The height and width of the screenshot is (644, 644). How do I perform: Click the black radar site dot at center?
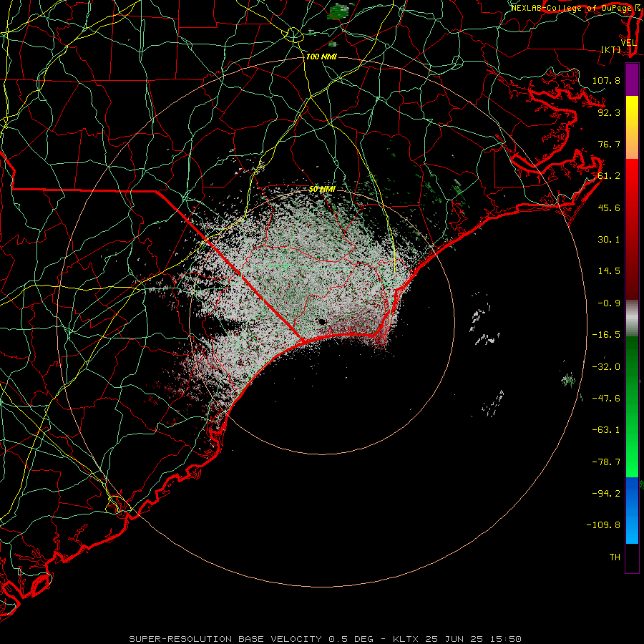[x=321, y=321]
